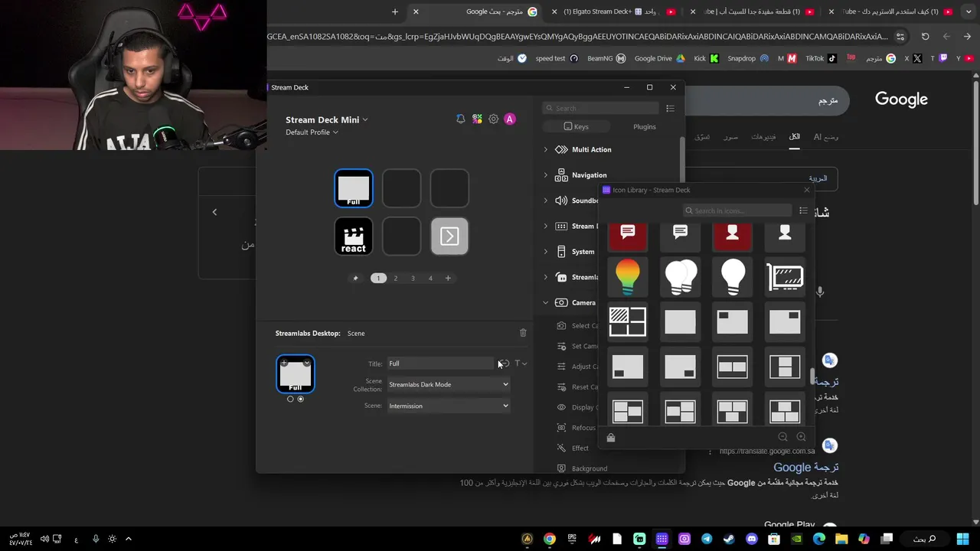Open Steam from the taskbar
Image resolution: width=980 pixels, height=551 pixels.
729,539
